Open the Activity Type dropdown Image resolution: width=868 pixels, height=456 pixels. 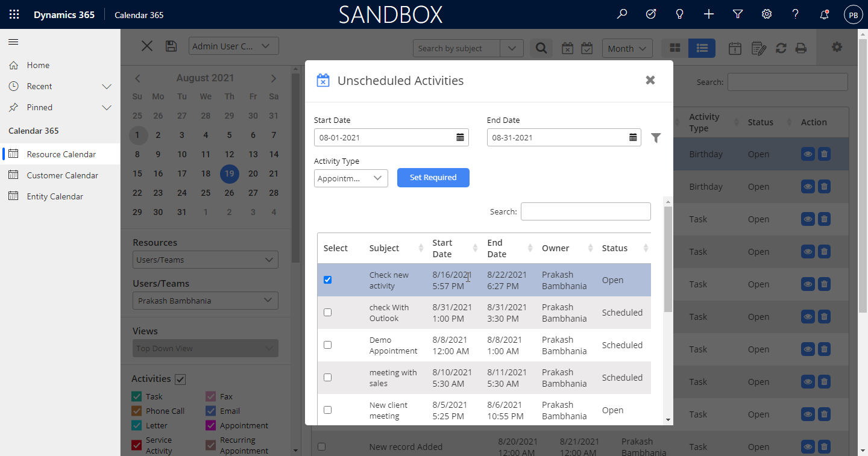[351, 178]
